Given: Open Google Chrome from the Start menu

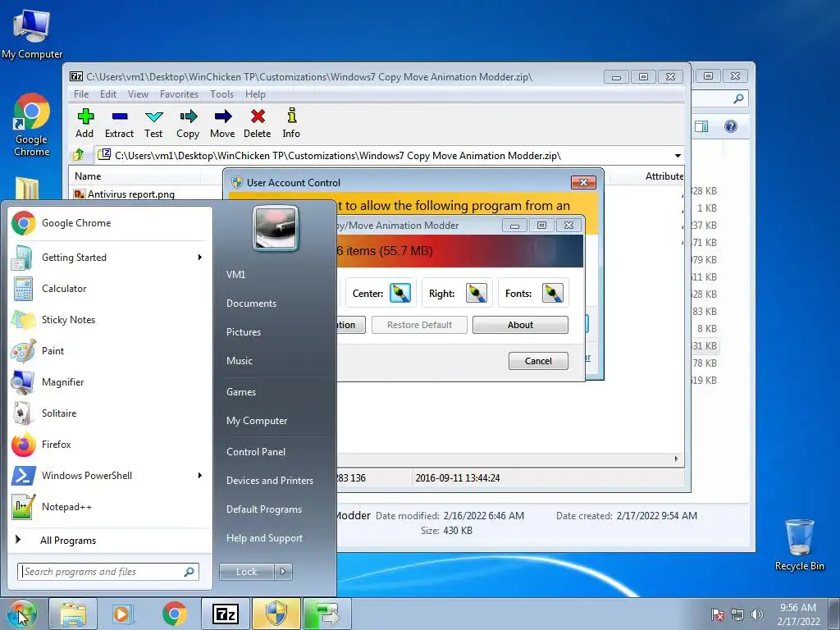Looking at the screenshot, I should click(x=109, y=223).
